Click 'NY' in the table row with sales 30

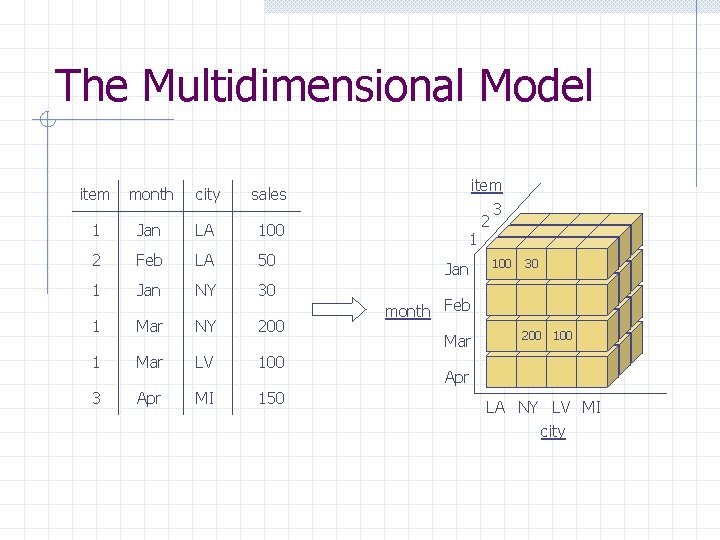pyautogui.click(x=205, y=290)
